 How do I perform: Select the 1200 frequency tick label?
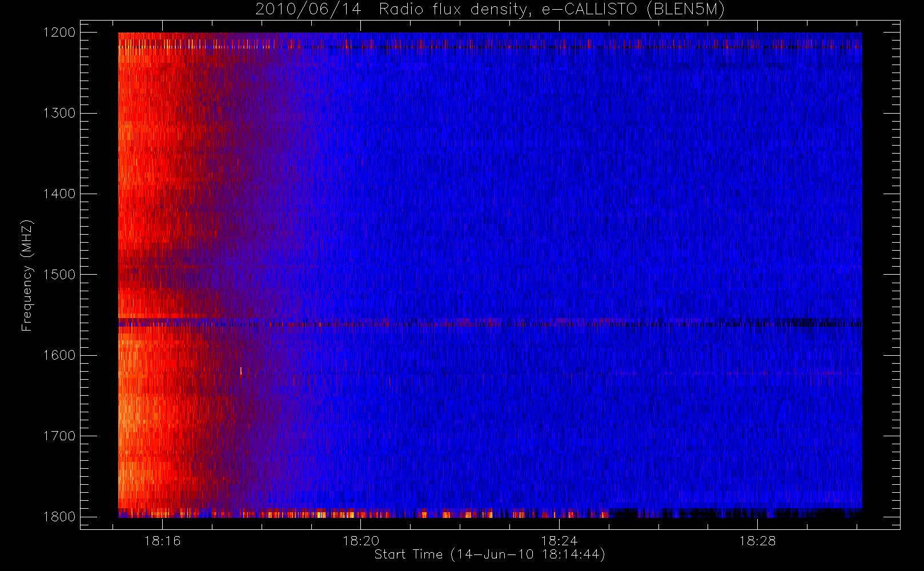point(59,33)
